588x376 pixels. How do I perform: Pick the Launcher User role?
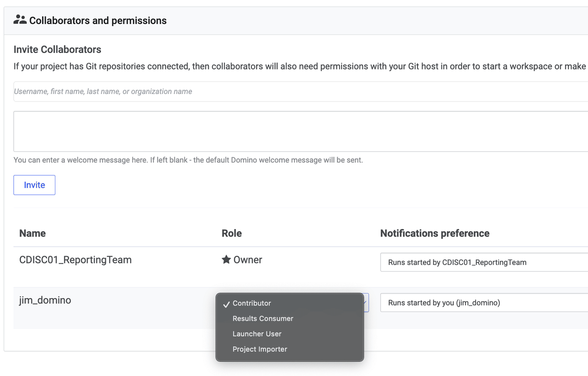point(257,334)
